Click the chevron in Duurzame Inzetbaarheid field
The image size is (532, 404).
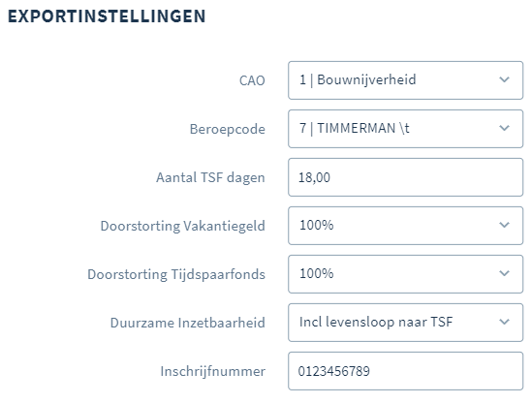(504, 323)
